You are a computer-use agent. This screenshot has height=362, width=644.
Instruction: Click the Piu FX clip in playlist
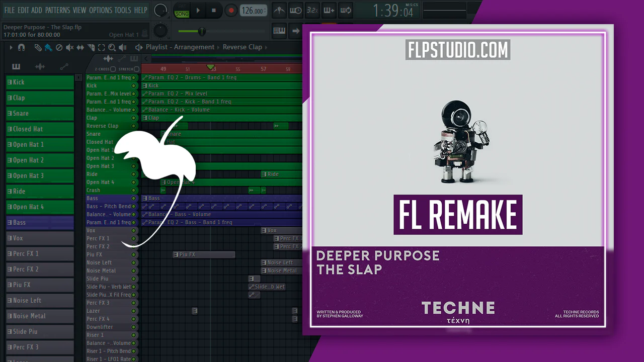(x=204, y=254)
